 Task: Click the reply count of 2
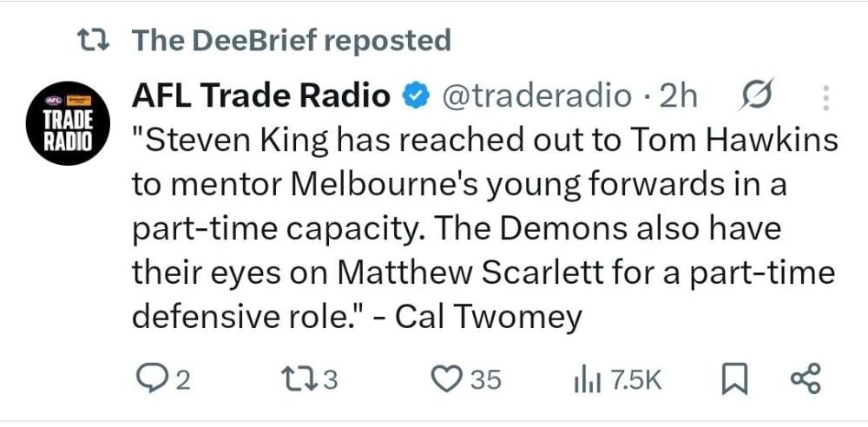183,380
